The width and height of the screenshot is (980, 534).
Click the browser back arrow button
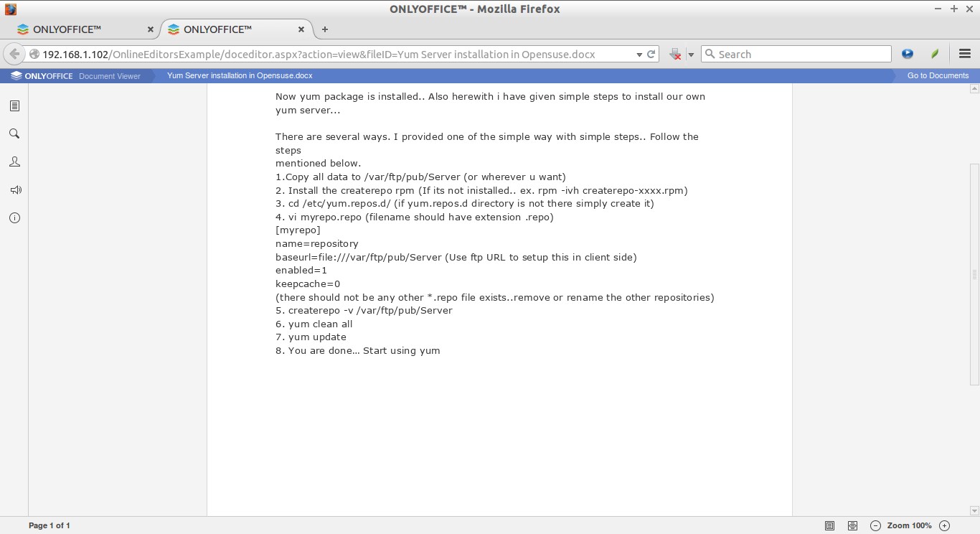pyautogui.click(x=14, y=54)
